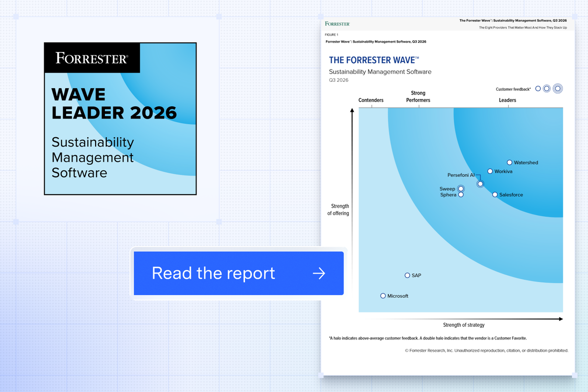Click the Sweep vendor marker
The image size is (588, 392).
pyautogui.click(x=461, y=189)
